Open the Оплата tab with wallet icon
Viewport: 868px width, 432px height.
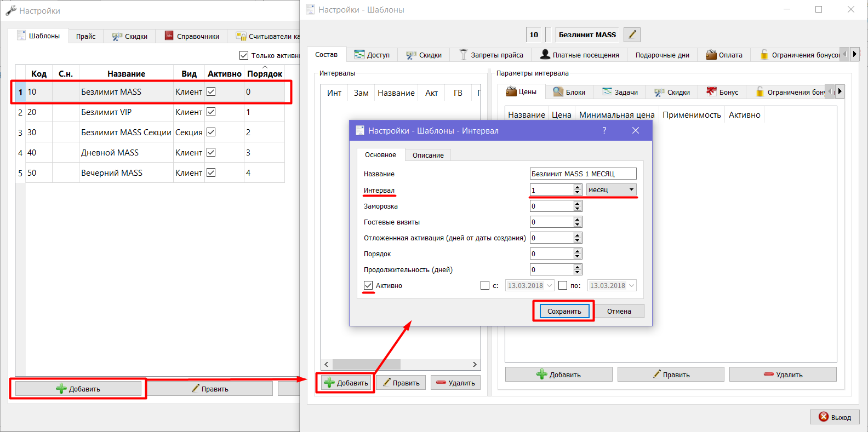[724, 55]
